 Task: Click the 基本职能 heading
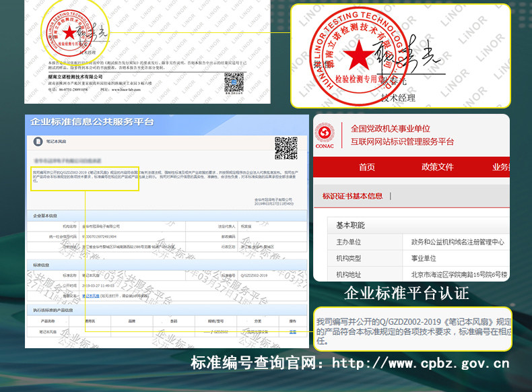[x=350, y=226]
